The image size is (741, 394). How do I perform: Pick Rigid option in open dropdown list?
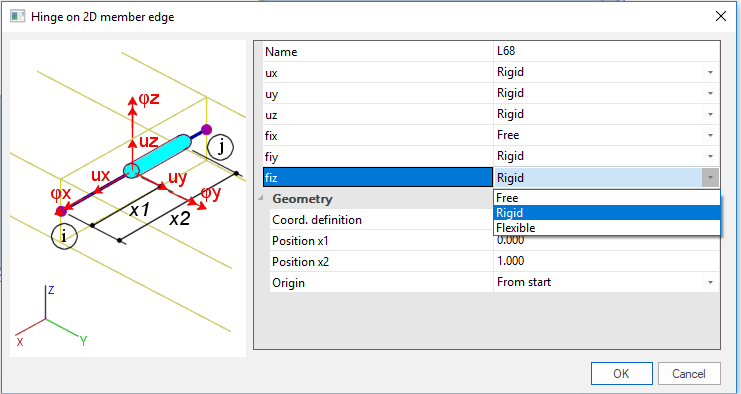(607, 213)
